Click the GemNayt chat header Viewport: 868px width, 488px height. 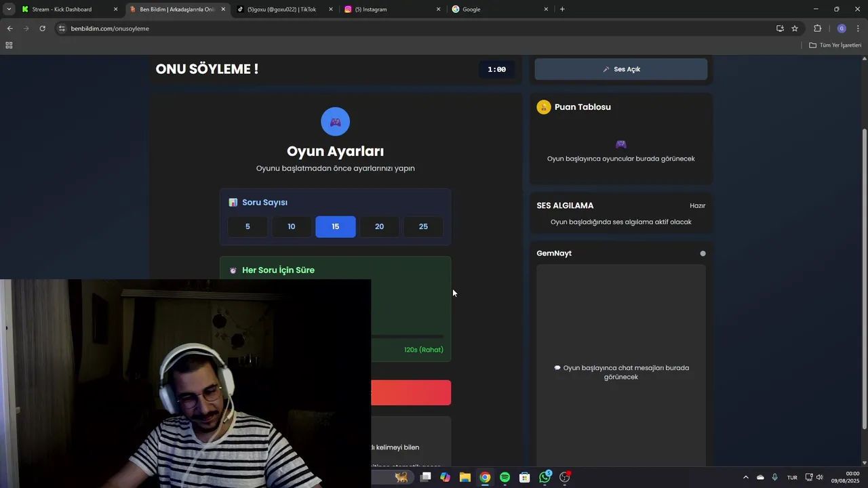pos(554,253)
